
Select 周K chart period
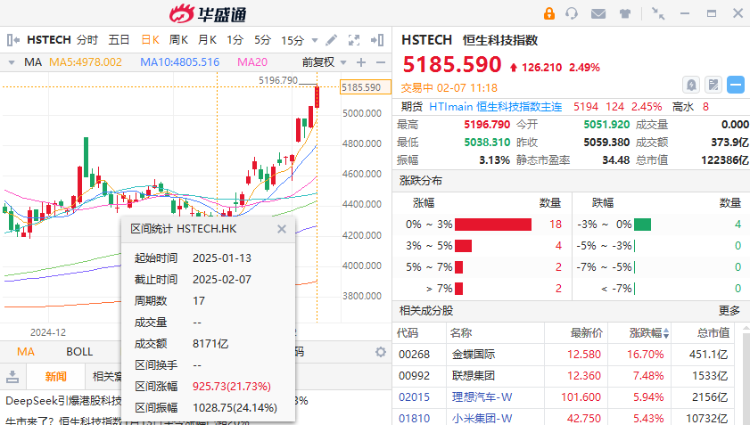click(178, 40)
